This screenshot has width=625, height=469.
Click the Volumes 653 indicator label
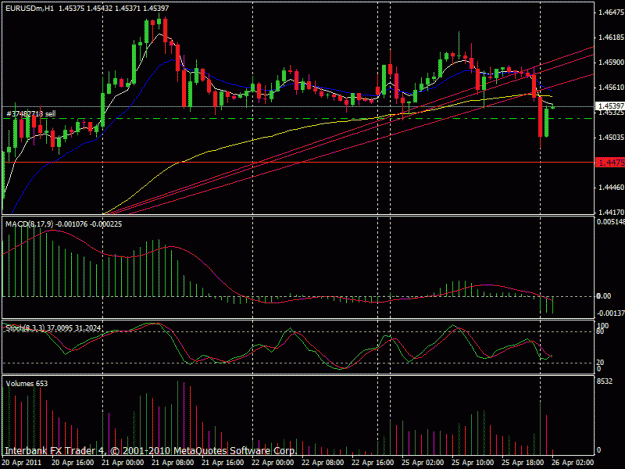[x=27, y=384]
